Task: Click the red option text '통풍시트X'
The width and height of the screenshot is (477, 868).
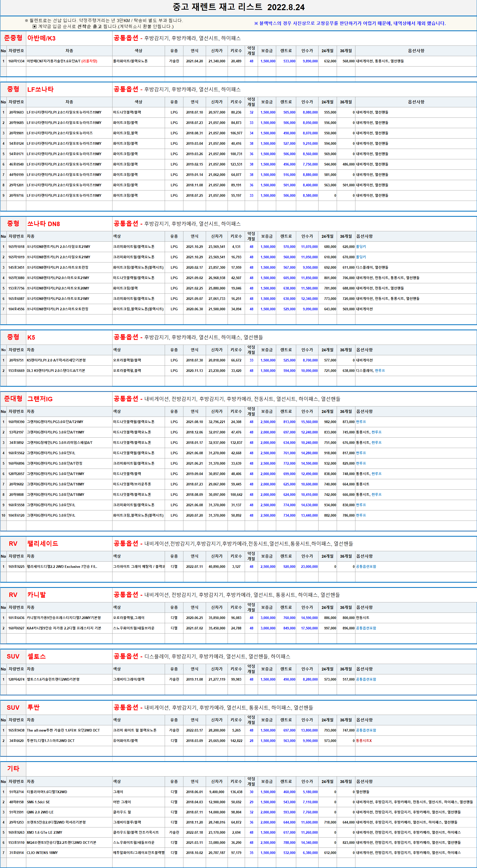Action: pos(364,741)
